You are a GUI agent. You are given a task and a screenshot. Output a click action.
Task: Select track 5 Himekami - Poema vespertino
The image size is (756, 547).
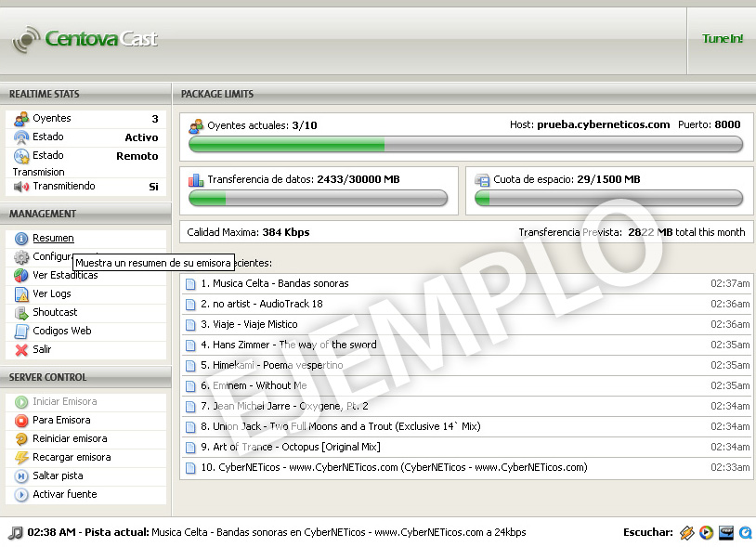(465, 365)
